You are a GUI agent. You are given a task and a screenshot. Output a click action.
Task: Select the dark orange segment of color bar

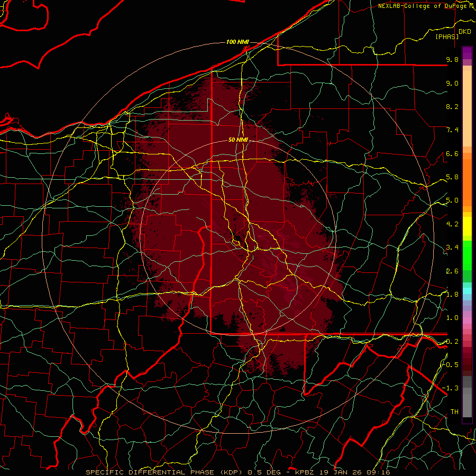[x=467, y=182]
